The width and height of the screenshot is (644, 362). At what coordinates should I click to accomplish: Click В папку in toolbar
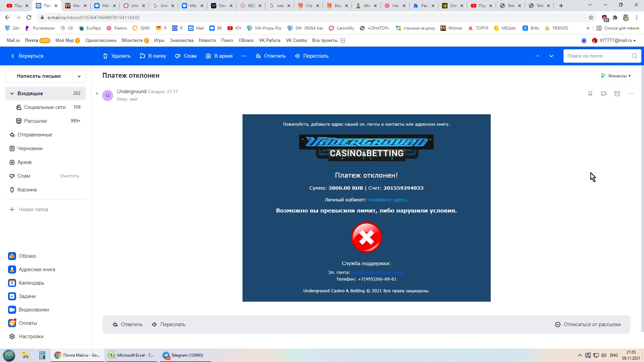[x=153, y=56]
